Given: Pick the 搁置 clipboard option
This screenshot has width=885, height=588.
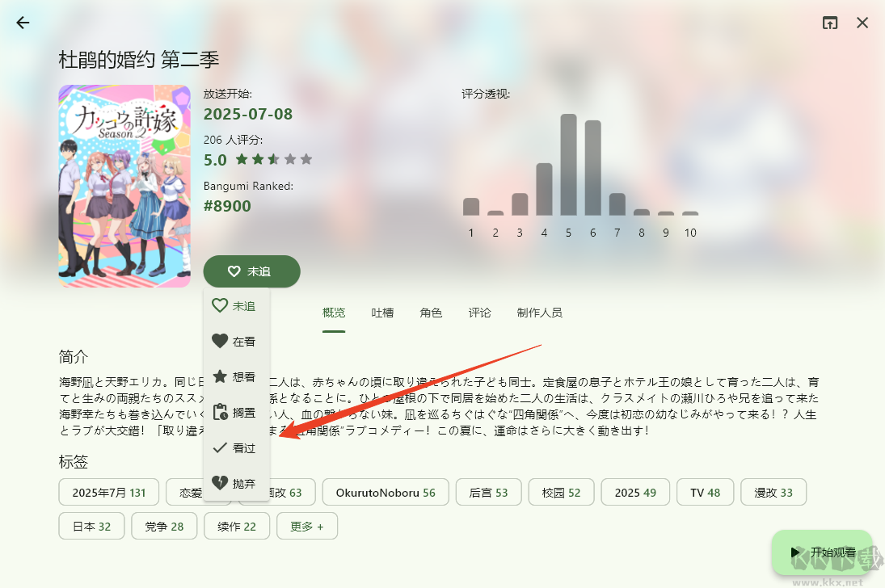Looking at the screenshot, I should pyautogui.click(x=236, y=413).
